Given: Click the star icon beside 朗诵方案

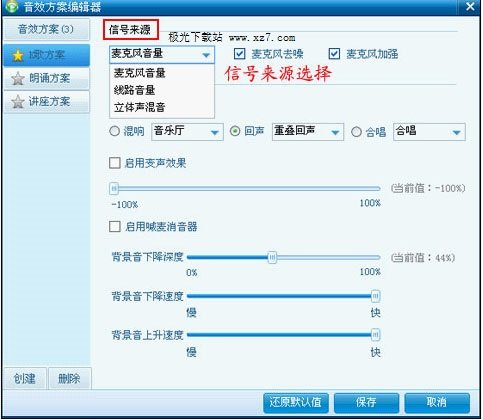Looking at the screenshot, I should pyautogui.click(x=18, y=79).
